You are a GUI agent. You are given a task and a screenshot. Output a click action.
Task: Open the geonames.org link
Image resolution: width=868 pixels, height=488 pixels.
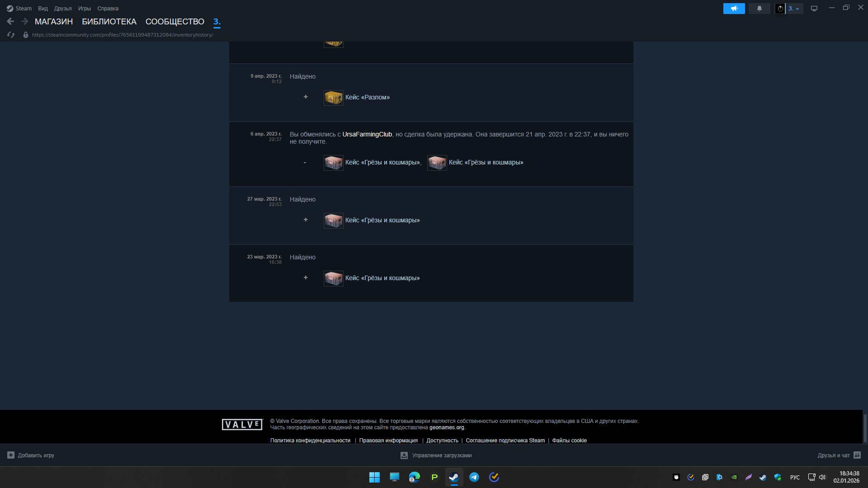click(446, 427)
